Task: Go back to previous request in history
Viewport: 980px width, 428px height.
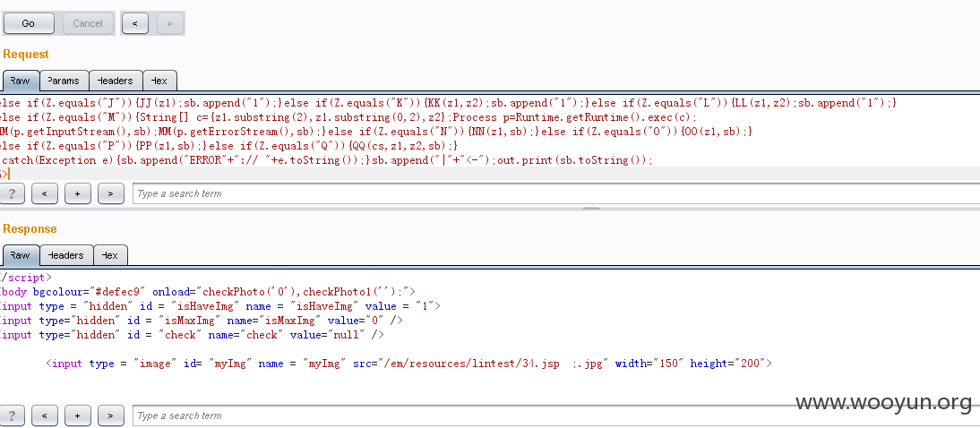Action: point(135,23)
